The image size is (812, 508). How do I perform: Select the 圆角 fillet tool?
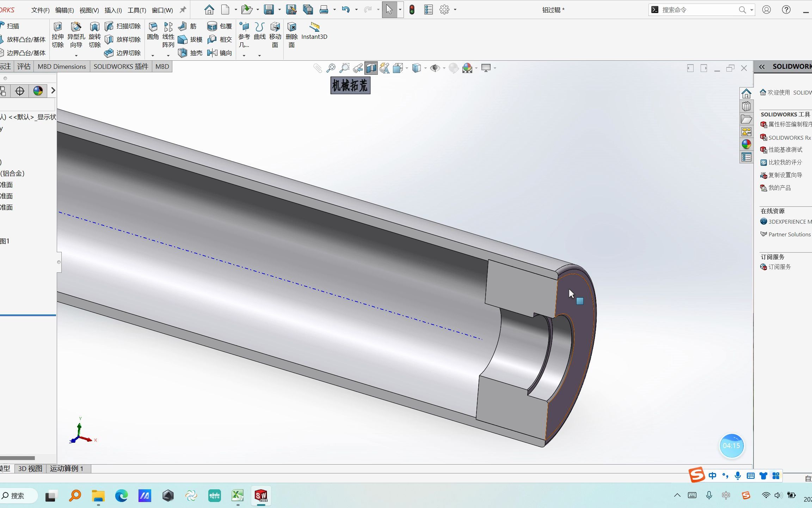click(153, 32)
